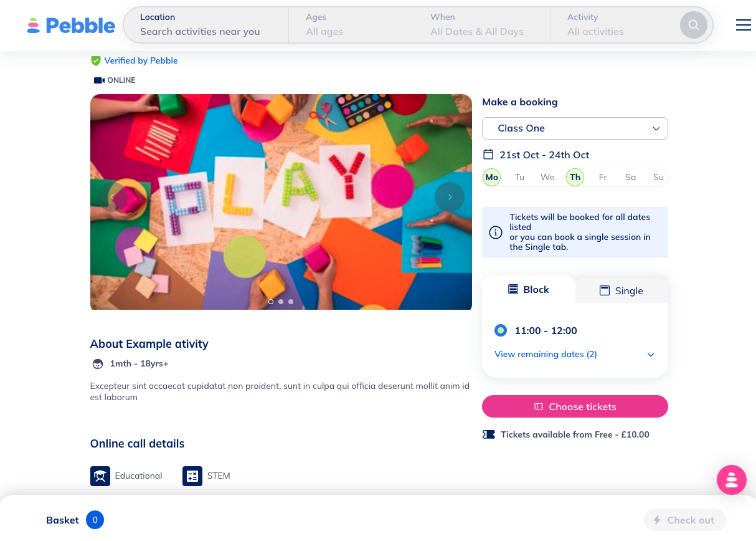756x541 pixels.
Task: Open the Class One dropdown
Action: [575, 128]
